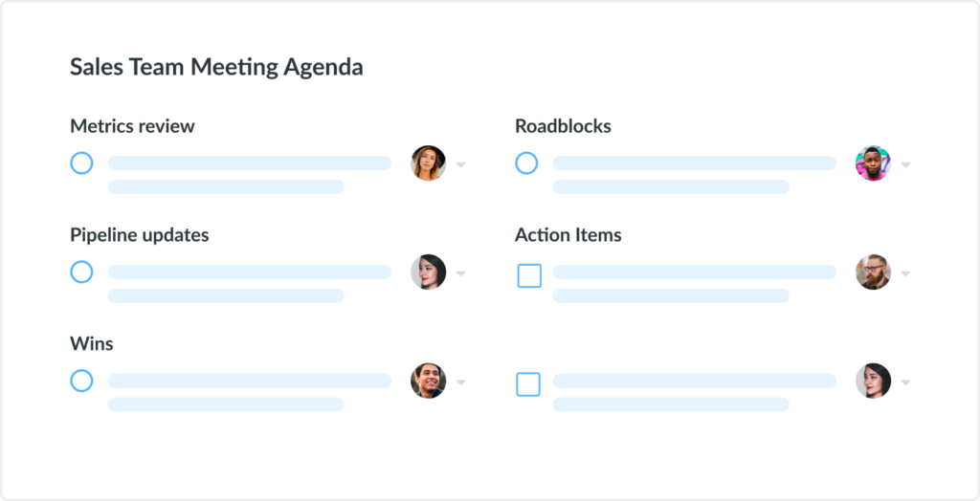
Task: Check the second Action Items checkbox
Action: [528, 384]
